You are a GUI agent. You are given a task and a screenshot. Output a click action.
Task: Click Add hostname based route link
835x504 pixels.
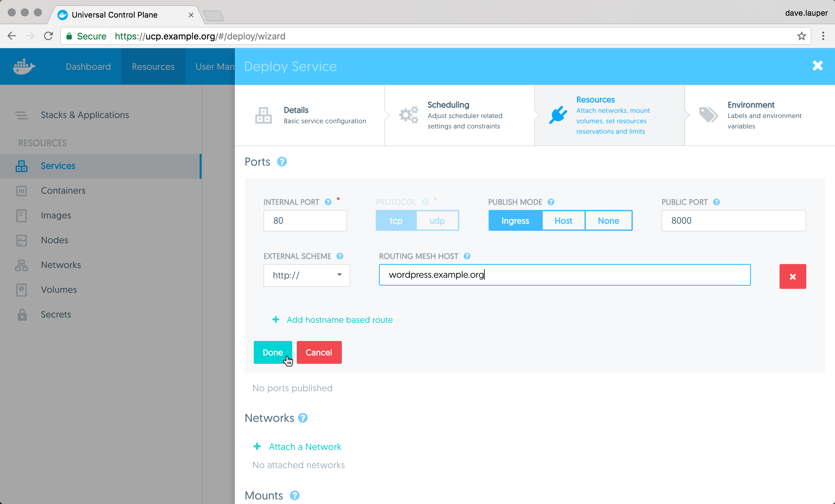[339, 320]
